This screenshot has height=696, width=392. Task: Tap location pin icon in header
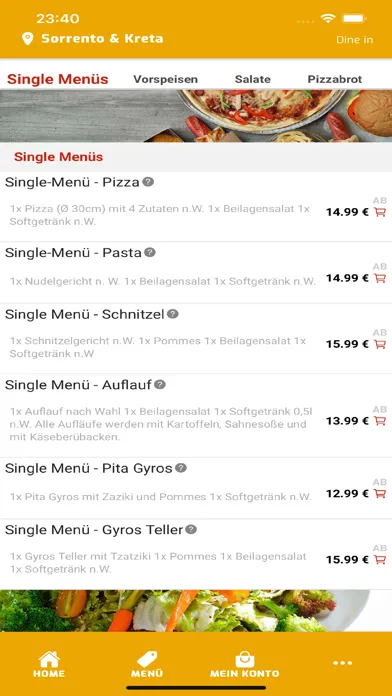coord(28,39)
